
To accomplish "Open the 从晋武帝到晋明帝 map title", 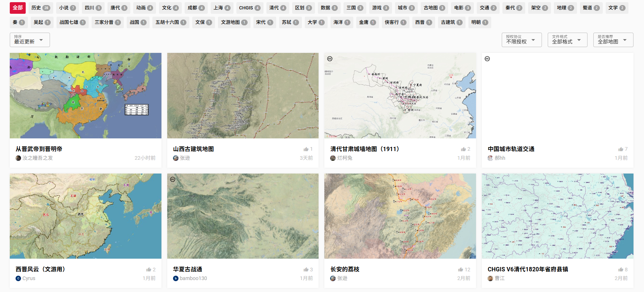I will click(39, 149).
